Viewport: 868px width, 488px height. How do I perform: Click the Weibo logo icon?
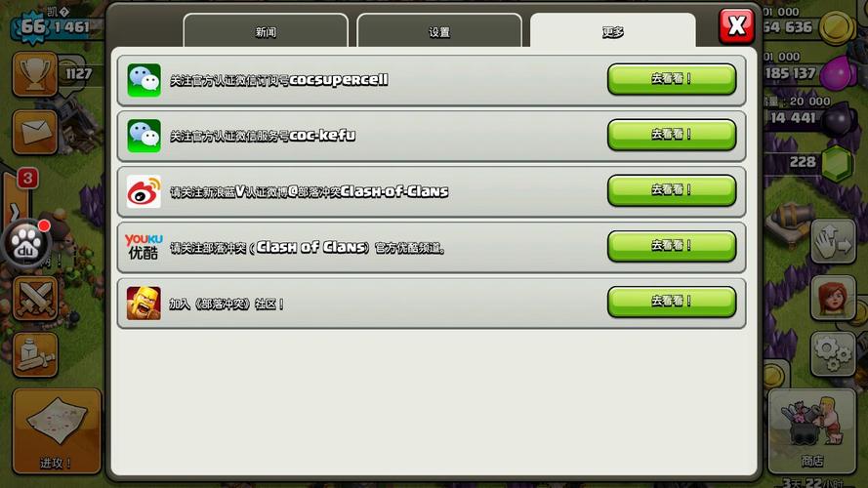144,191
